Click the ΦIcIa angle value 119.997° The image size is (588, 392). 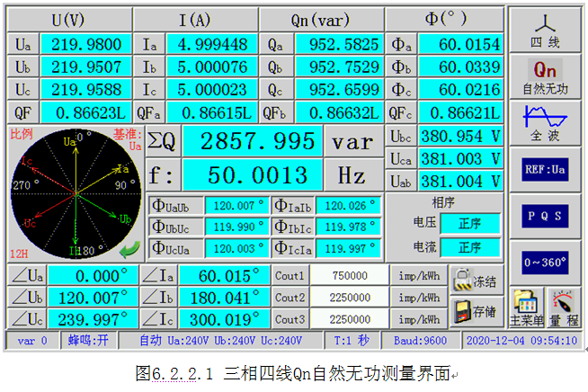pyautogui.click(x=348, y=248)
